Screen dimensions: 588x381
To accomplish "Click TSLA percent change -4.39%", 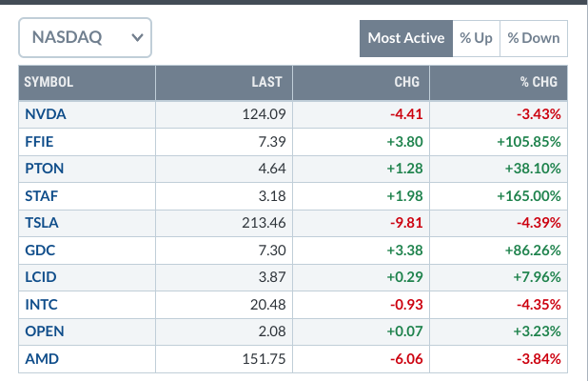I will coord(539,223).
